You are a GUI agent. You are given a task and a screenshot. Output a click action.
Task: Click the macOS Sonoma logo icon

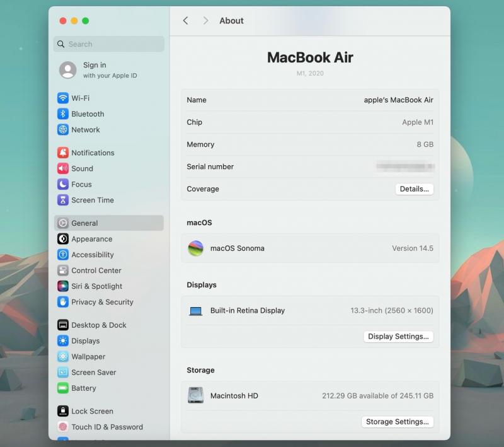point(196,248)
